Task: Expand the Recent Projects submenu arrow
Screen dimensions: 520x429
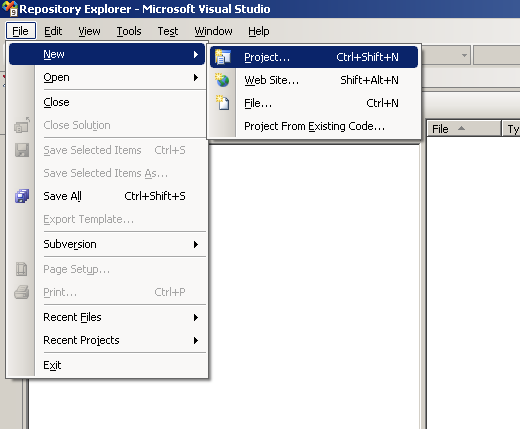Action: (x=196, y=340)
